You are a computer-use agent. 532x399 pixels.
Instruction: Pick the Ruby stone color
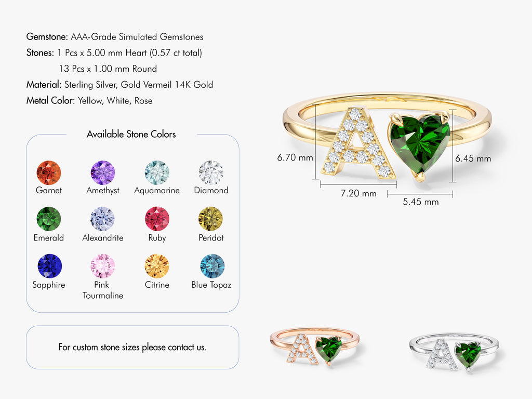(x=157, y=219)
